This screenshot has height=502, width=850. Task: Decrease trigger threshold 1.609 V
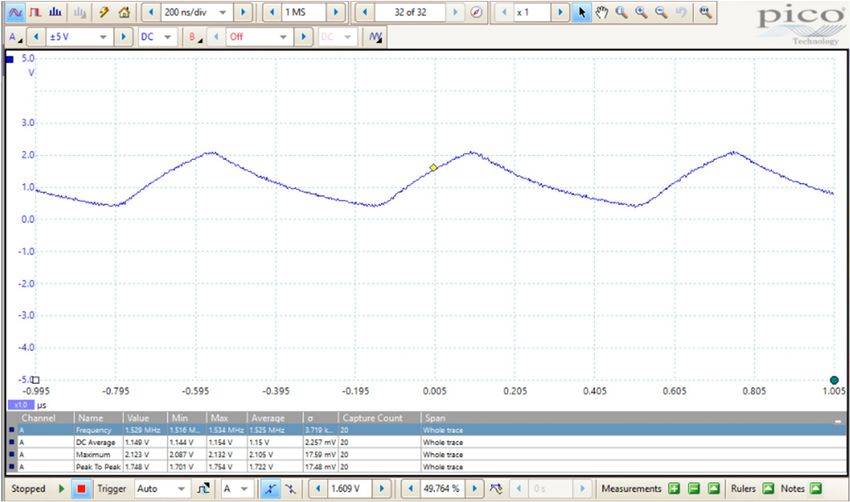pyautogui.click(x=319, y=488)
